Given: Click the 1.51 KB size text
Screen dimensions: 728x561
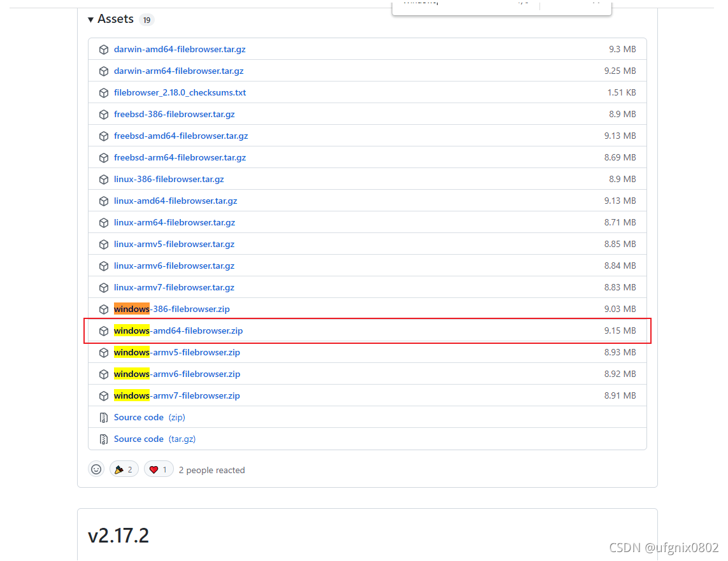Looking at the screenshot, I should coord(621,92).
